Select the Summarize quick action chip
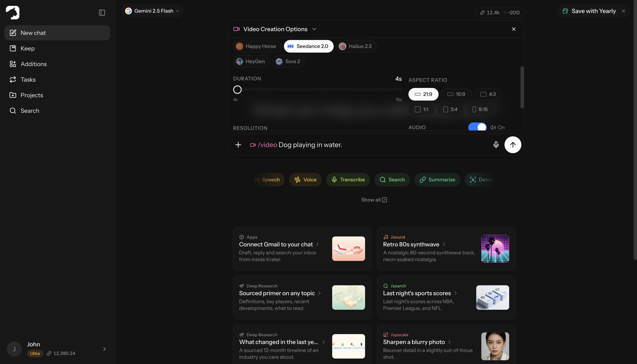Screen dimensions: 637x364 [437, 179]
